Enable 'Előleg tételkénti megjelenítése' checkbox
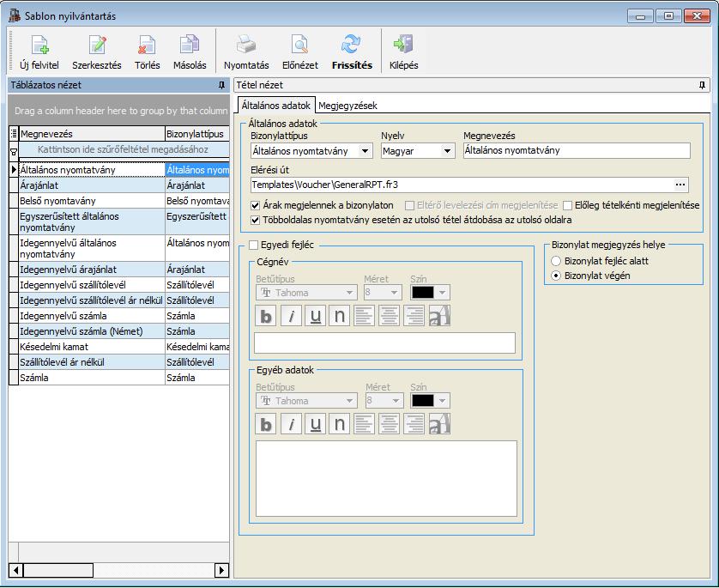719x588 pixels. pos(567,205)
